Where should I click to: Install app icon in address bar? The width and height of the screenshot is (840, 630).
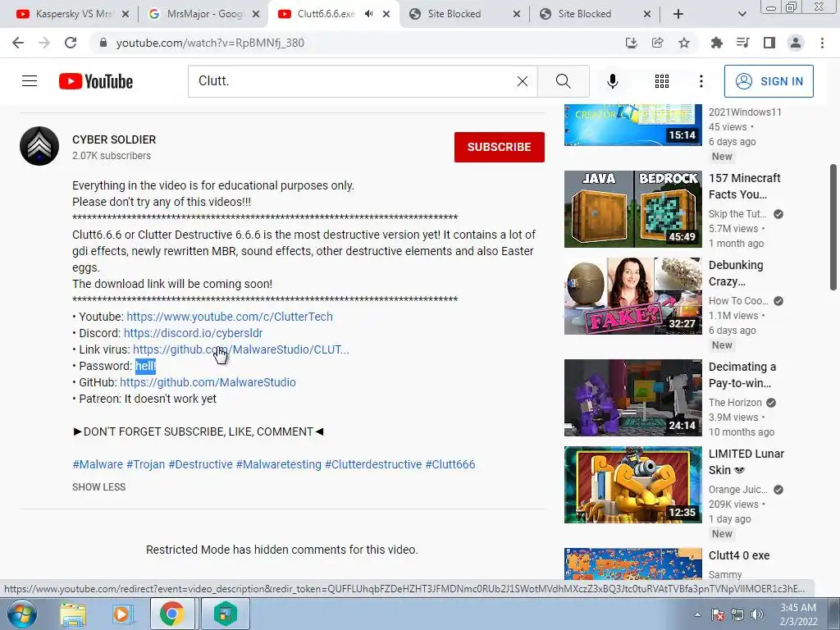pyautogui.click(x=631, y=43)
